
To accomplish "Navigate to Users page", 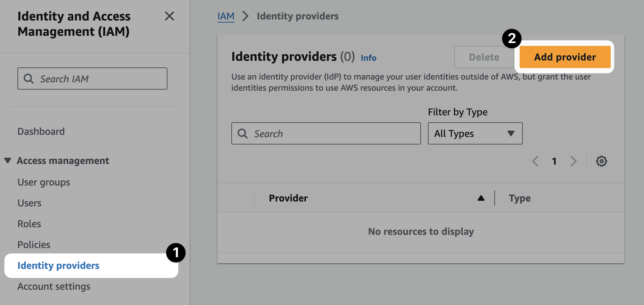I will pos(30,203).
